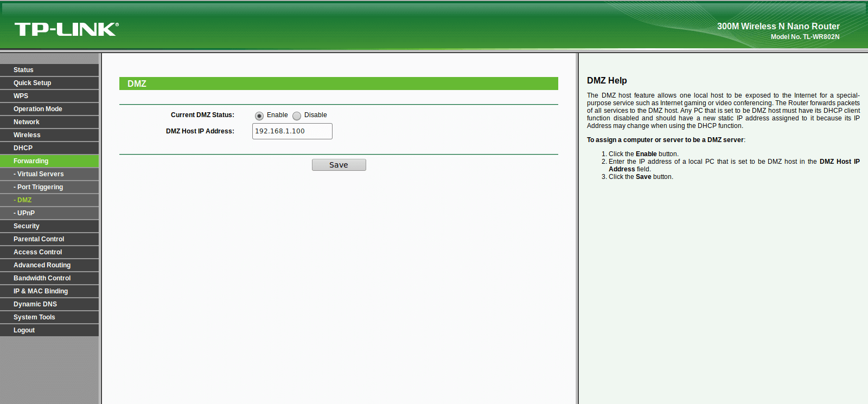
Task: Select the UPnP submenu item
Action: [x=49, y=213]
